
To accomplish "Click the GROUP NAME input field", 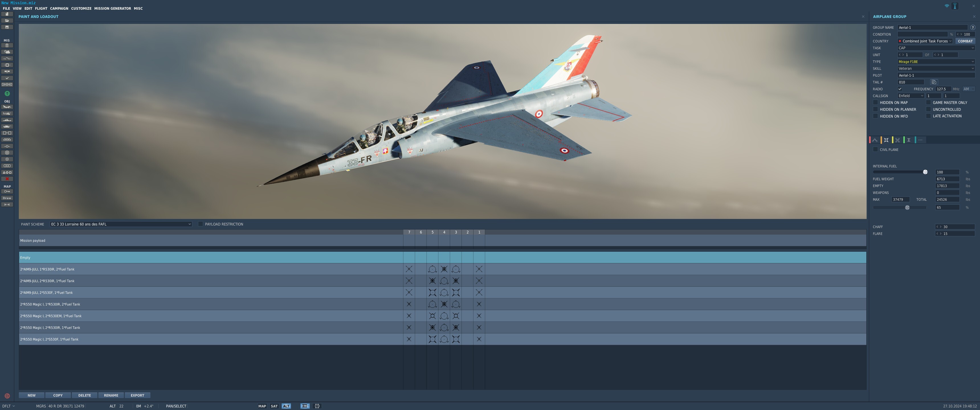I will 932,27.
